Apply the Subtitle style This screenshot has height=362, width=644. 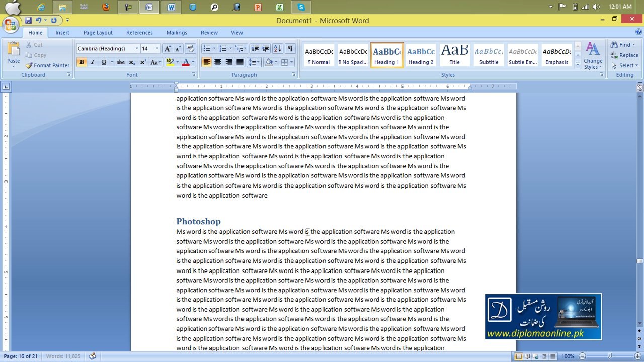tap(489, 55)
